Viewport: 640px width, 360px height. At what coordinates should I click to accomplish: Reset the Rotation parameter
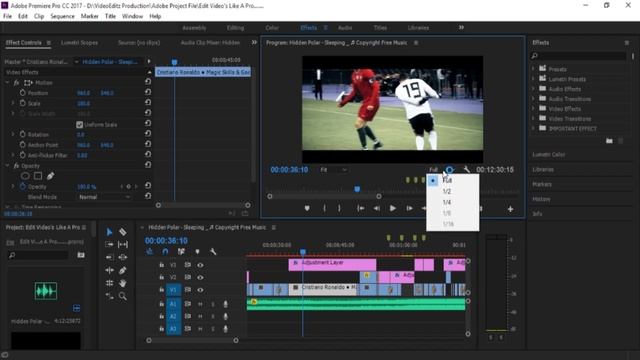coord(148,134)
